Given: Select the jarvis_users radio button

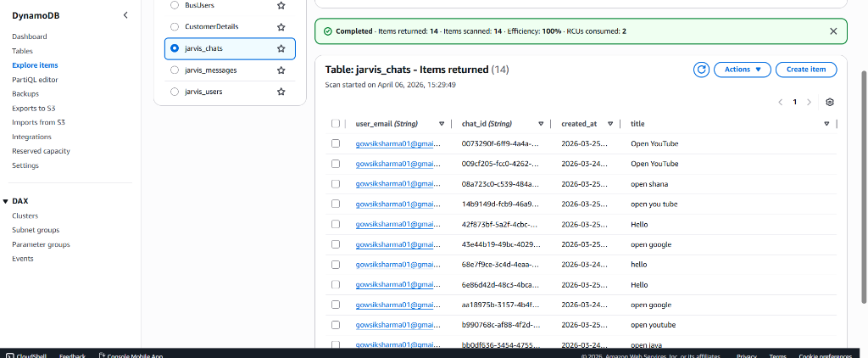Looking at the screenshot, I should tap(175, 92).
